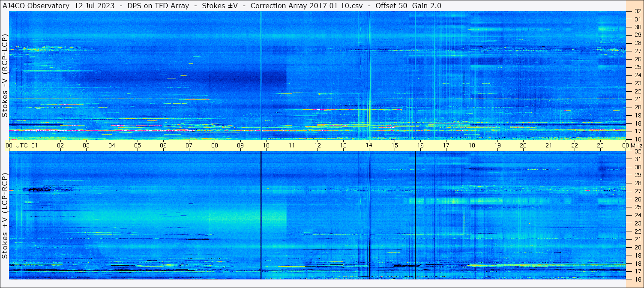
Task: Select the 22 hour mark on the UTC time axis
Action: 575,145
